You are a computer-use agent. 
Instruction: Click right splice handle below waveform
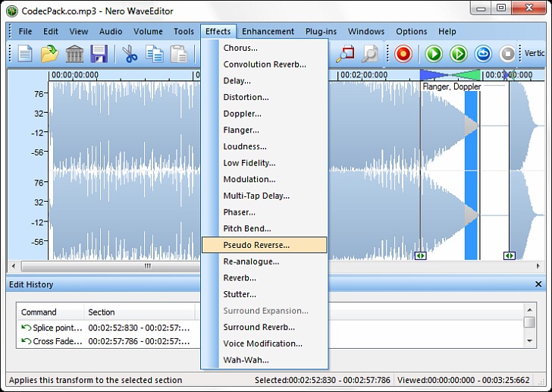(x=510, y=256)
